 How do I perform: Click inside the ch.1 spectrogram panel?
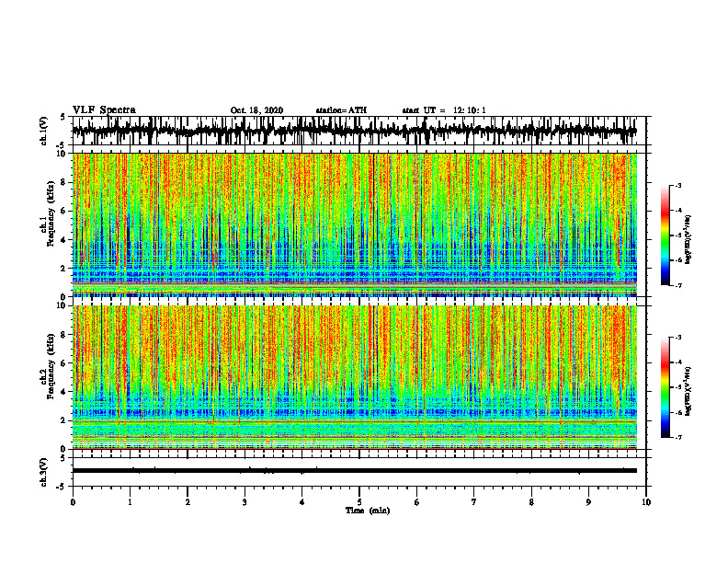click(x=354, y=224)
